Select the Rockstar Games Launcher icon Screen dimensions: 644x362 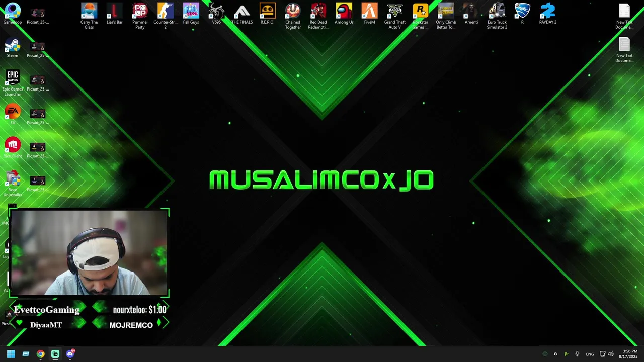click(x=420, y=16)
